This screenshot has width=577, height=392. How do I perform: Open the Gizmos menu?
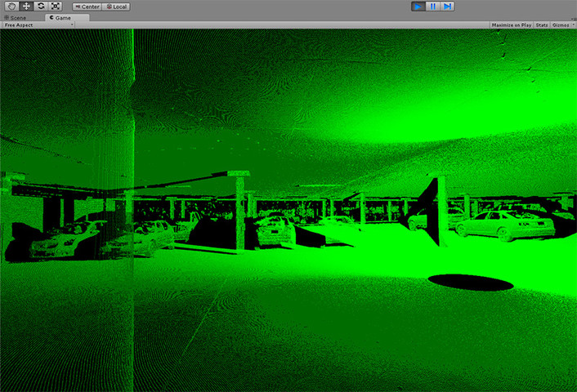[x=563, y=25]
